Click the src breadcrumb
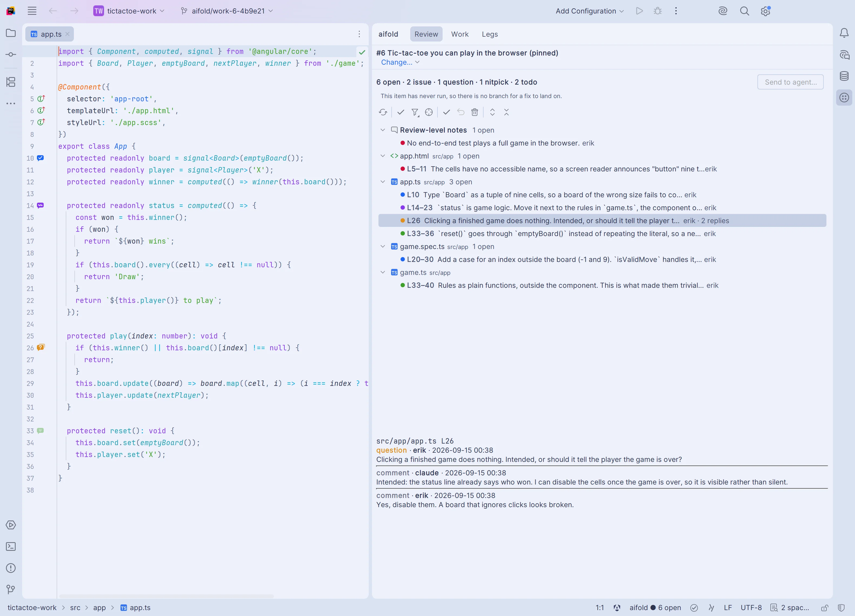This screenshot has height=616, width=855. point(75,607)
